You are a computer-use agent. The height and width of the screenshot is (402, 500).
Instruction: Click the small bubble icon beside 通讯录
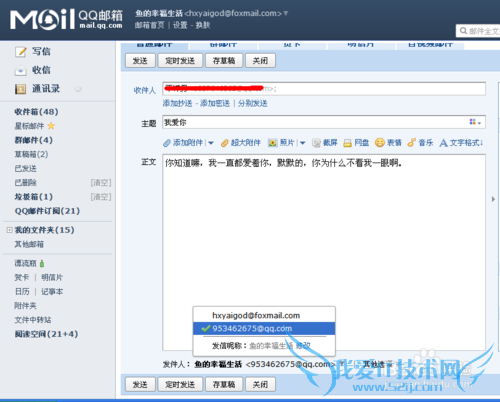point(78,89)
